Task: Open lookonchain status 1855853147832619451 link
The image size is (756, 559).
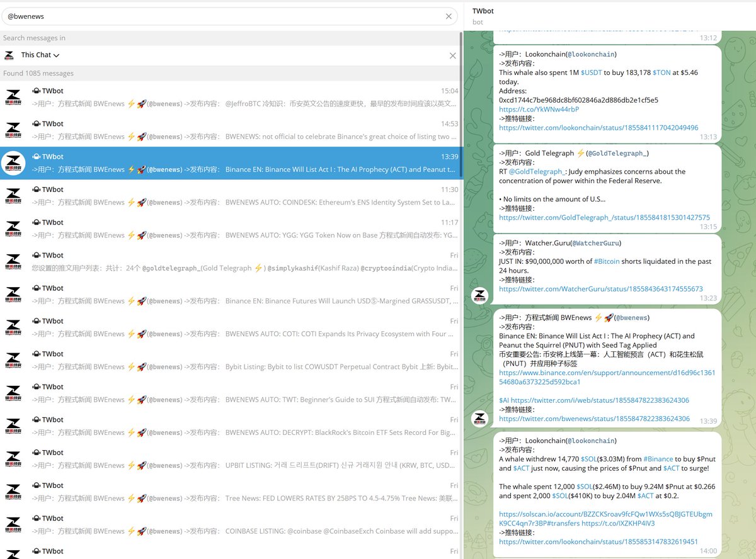Action: click(598, 541)
